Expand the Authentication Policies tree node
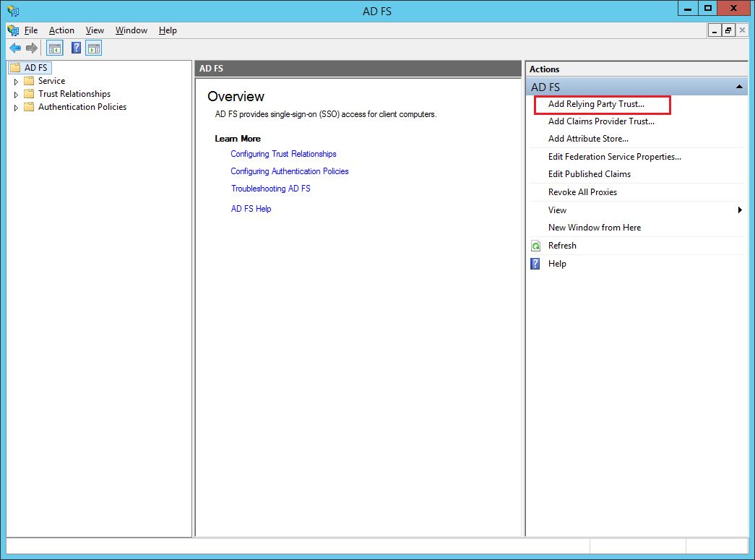 16,108
